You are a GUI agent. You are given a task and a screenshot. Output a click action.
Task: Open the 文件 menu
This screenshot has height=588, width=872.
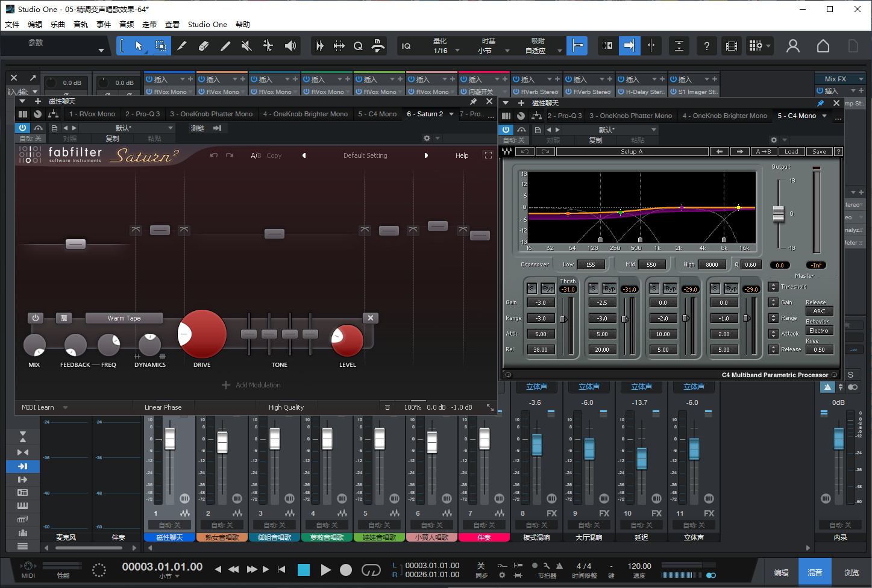13,24
